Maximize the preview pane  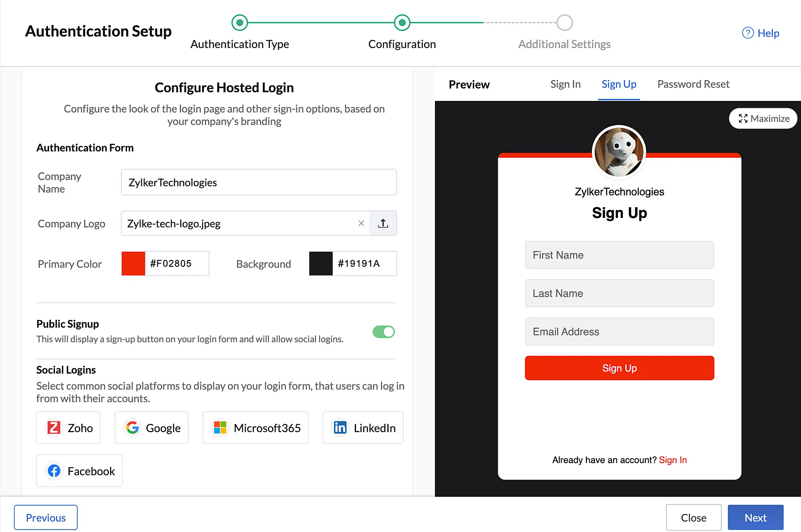point(763,119)
